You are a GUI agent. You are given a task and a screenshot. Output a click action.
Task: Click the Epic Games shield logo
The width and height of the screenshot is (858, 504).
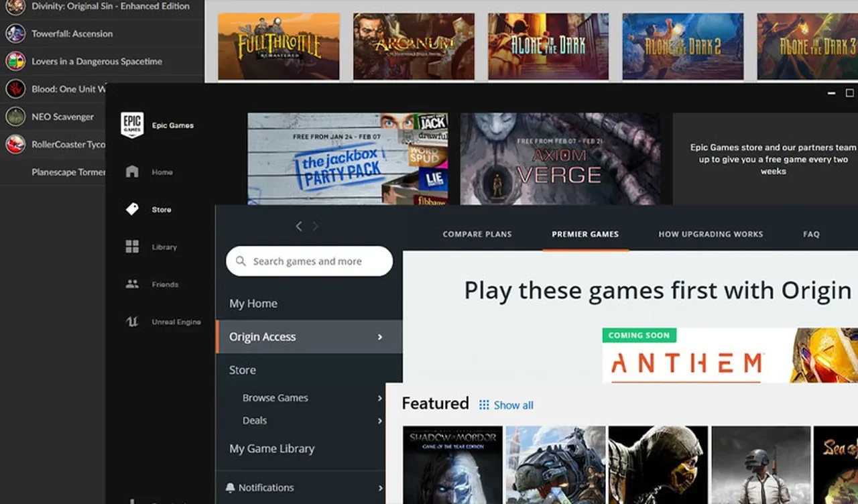(x=132, y=125)
